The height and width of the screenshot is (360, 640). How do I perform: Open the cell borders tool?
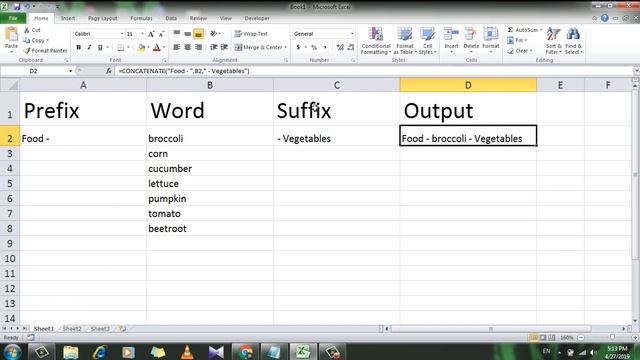121,48
